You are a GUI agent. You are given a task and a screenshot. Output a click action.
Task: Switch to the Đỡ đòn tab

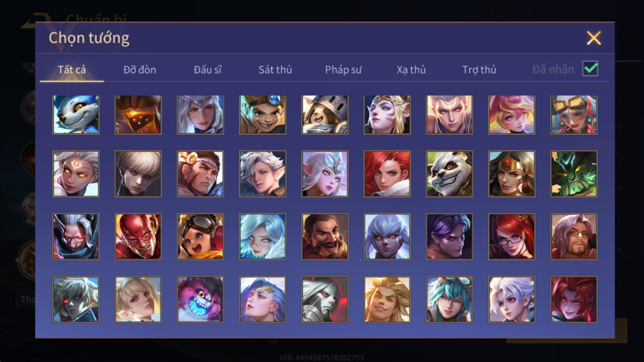coord(140,70)
